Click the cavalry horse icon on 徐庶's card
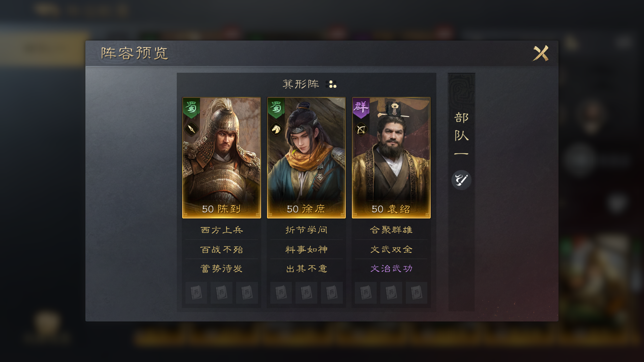Viewport: 644px width, 362px height. coord(276,129)
